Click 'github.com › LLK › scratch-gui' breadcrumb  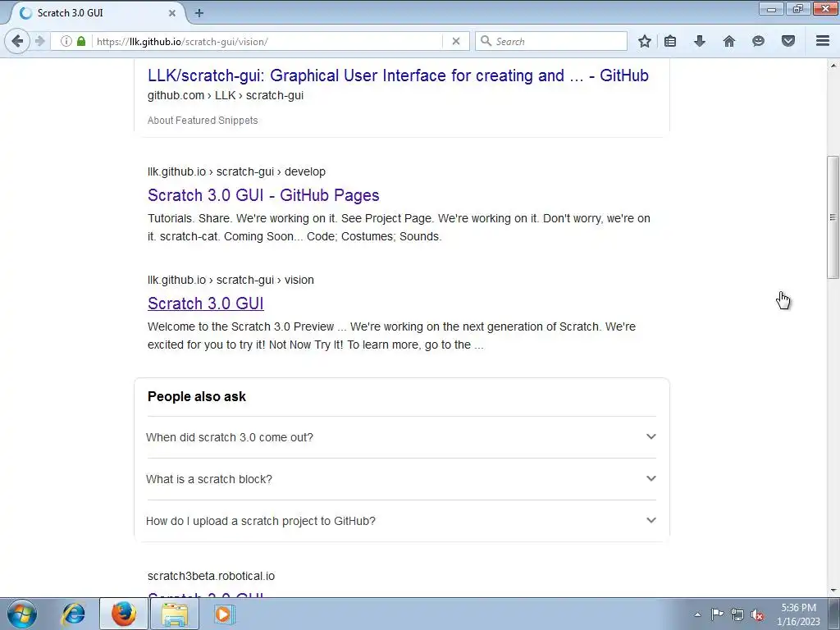point(226,95)
